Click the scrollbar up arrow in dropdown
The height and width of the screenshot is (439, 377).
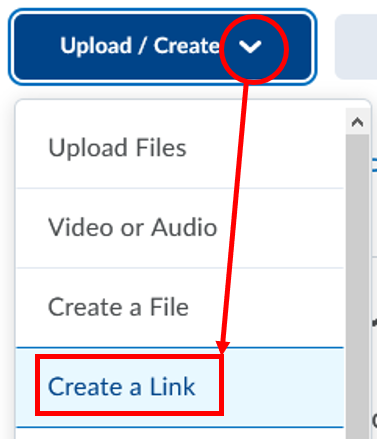point(357,122)
